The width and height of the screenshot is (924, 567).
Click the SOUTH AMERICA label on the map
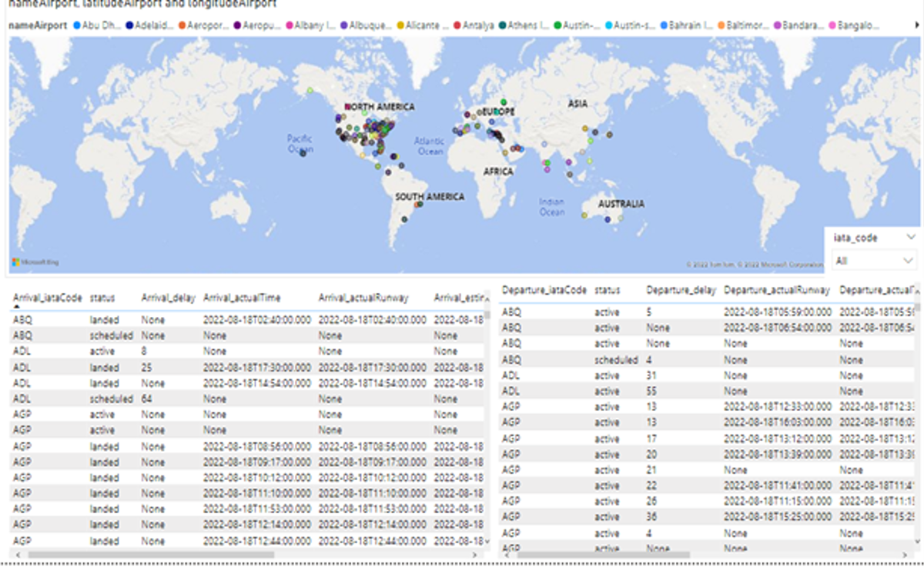pyautogui.click(x=430, y=197)
